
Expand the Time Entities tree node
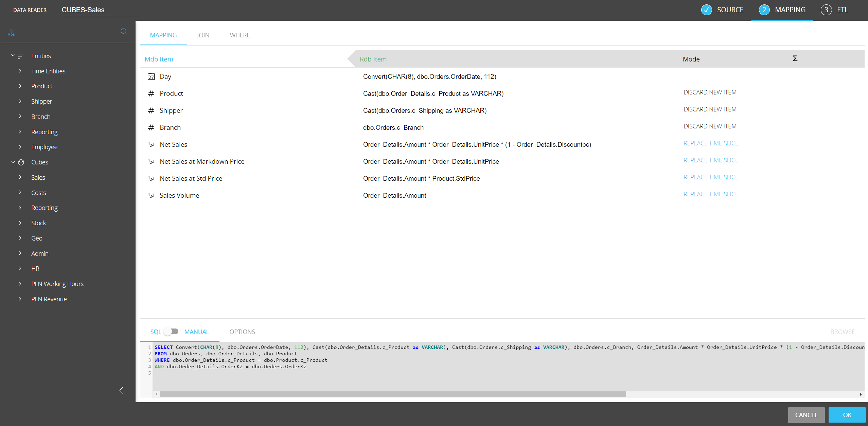(20, 71)
